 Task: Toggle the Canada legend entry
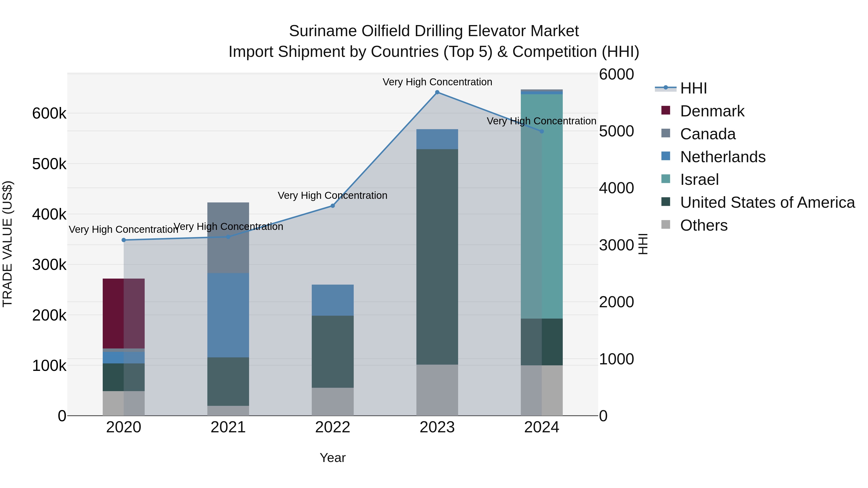(698, 134)
